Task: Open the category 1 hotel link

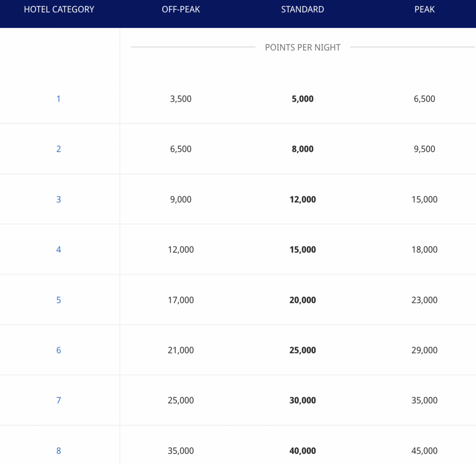Action: (x=59, y=98)
